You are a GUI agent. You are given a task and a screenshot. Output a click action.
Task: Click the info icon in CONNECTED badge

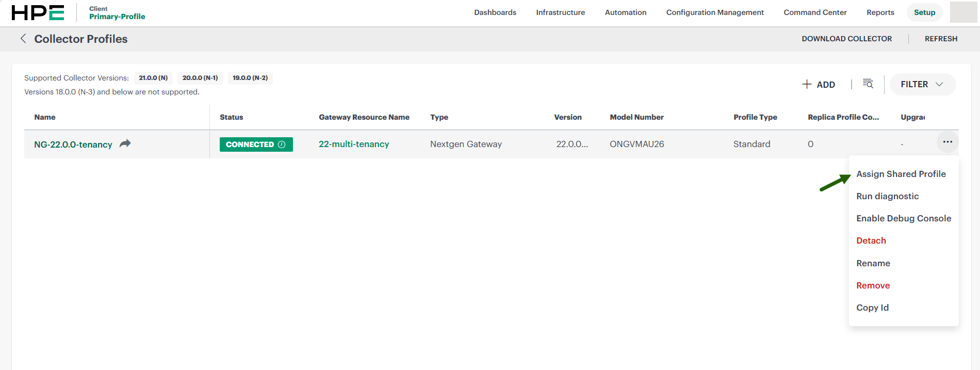282,144
